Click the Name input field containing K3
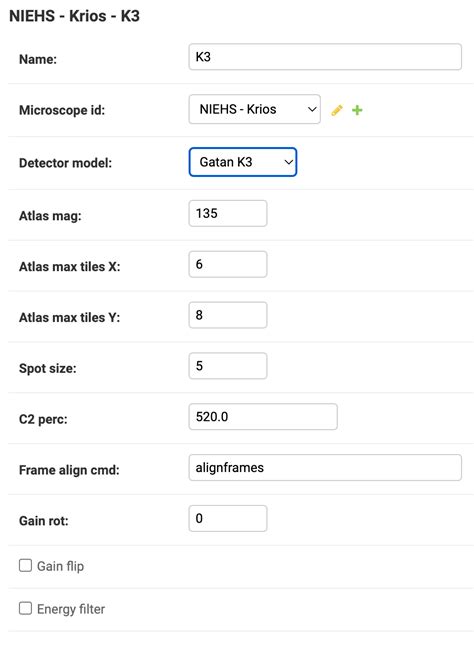474x647 pixels. click(325, 57)
